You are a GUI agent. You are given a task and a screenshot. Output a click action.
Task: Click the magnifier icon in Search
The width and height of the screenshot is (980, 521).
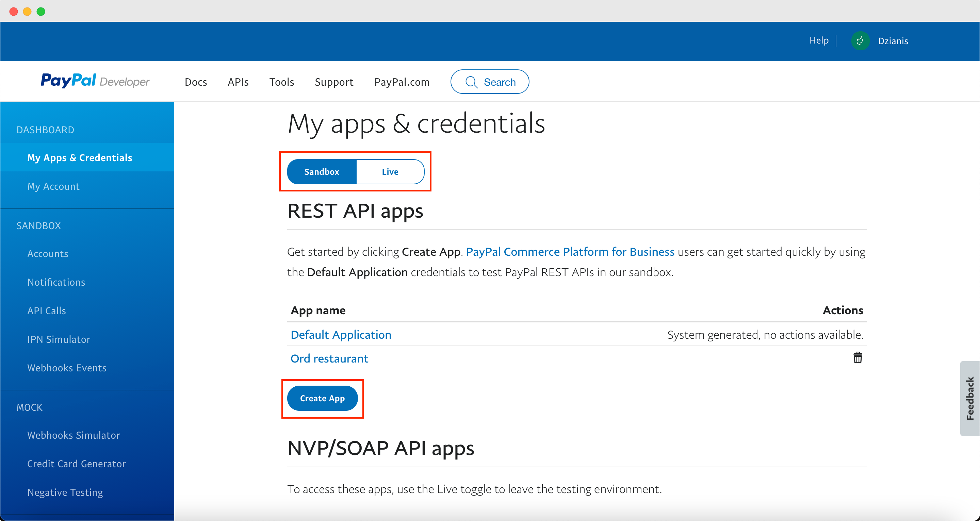pyautogui.click(x=471, y=82)
